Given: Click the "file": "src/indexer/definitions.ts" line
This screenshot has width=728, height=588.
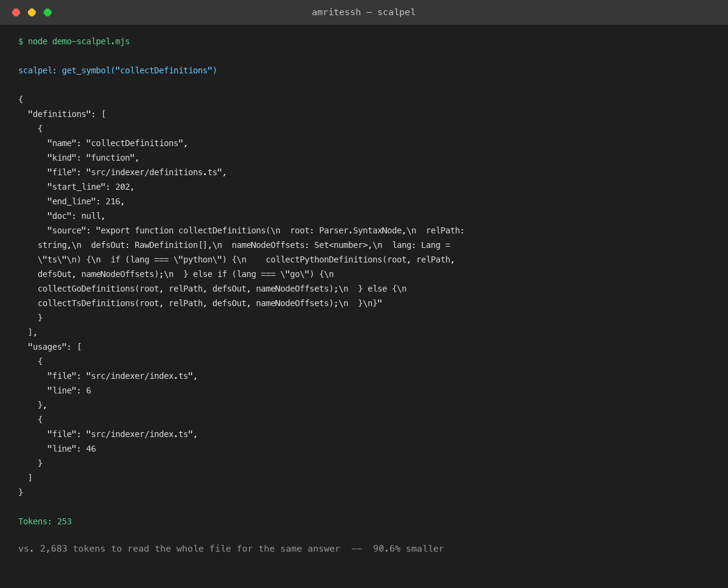Looking at the screenshot, I should tap(137, 172).
